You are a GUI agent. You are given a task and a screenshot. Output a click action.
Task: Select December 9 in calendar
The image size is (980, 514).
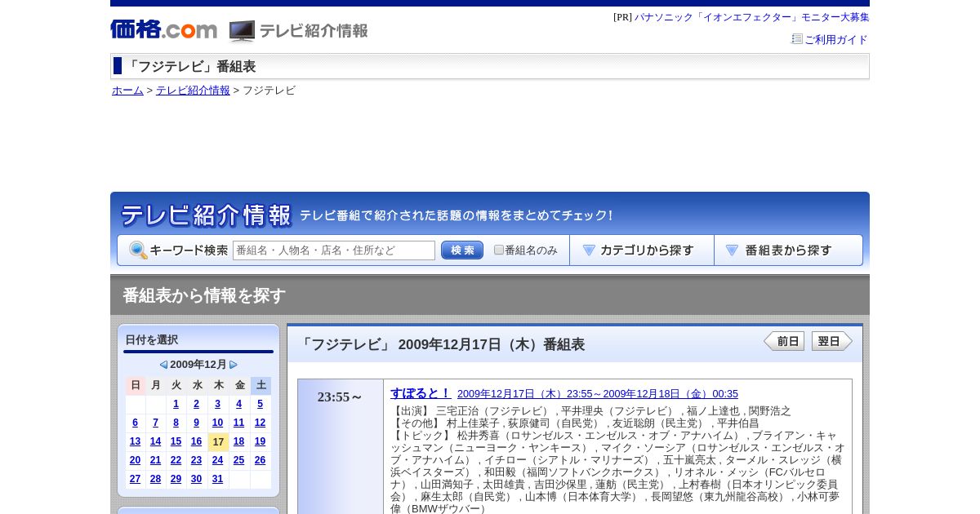click(x=196, y=423)
